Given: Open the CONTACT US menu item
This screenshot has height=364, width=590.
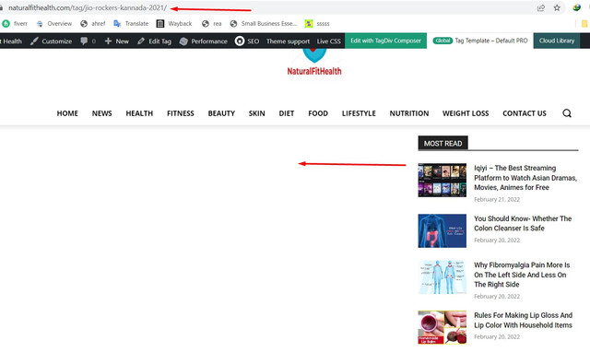Looking at the screenshot, I should 525,113.
